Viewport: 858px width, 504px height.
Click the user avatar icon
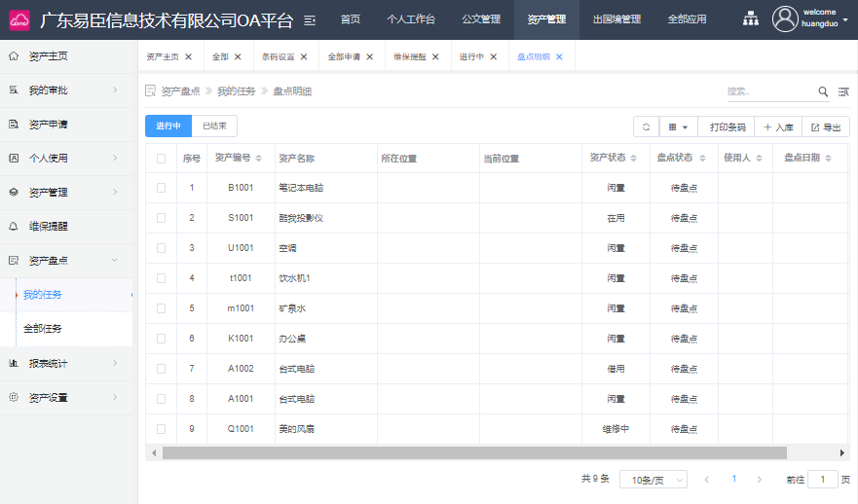tap(785, 18)
